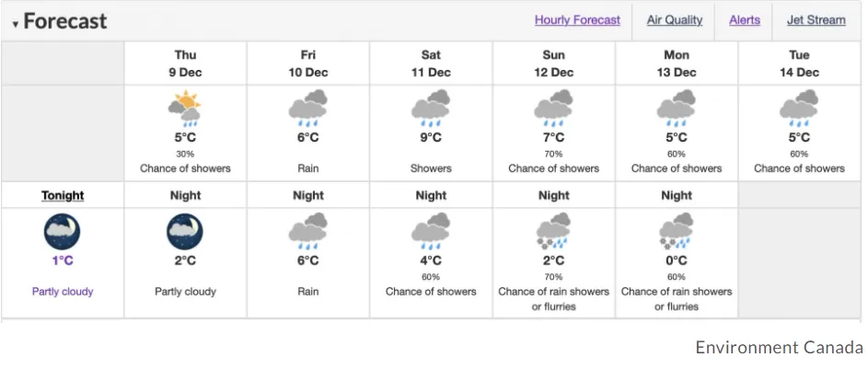The width and height of the screenshot is (868, 369).
Task: Click Sunday night's rain and flurries icon
Action: [x=553, y=232]
